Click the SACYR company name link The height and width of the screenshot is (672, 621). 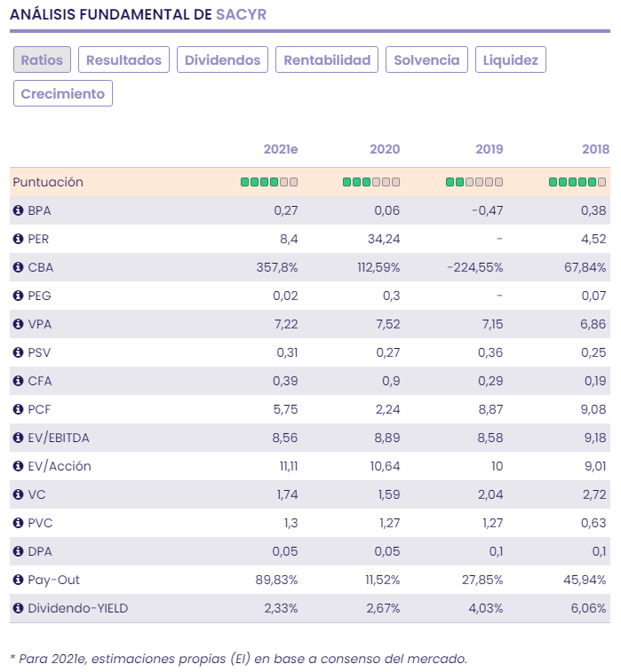click(x=241, y=15)
